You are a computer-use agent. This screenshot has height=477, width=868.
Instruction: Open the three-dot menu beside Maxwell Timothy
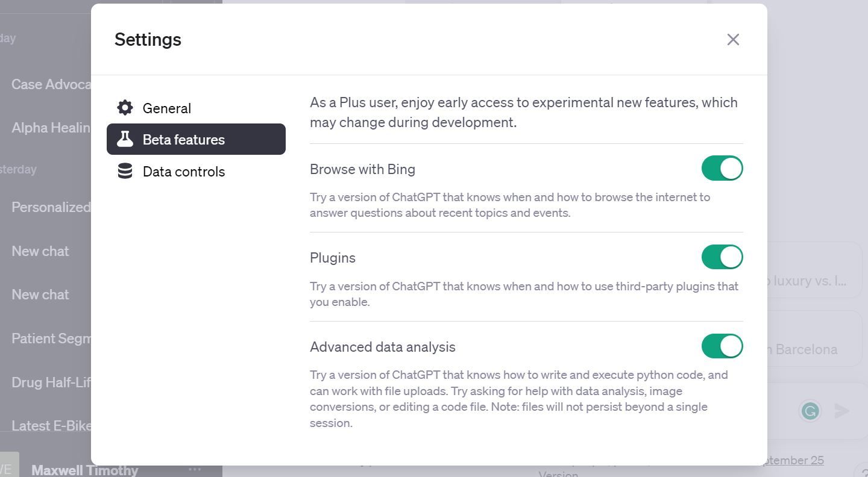pyautogui.click(x=194, y=469)
